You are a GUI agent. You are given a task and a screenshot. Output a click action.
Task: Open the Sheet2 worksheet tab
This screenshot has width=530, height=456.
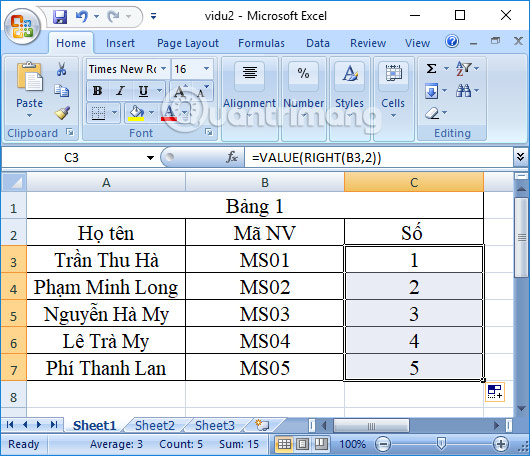click(155, 426)
